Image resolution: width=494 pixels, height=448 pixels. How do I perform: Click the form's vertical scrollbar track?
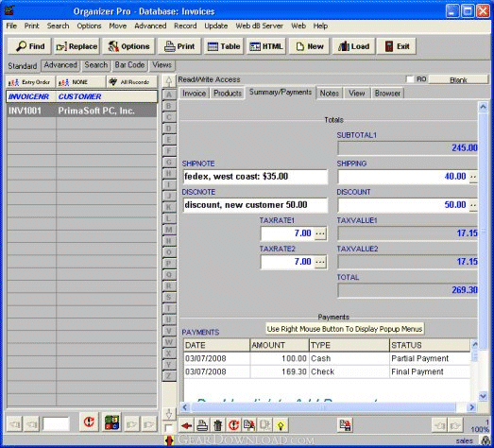coord(483,252)
